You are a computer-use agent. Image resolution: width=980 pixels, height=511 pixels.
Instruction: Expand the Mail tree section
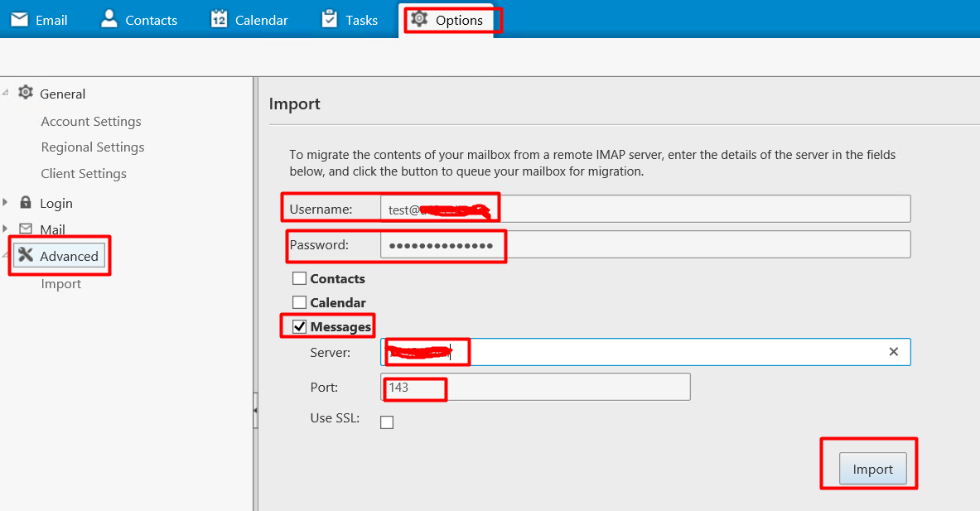(5, 229)
